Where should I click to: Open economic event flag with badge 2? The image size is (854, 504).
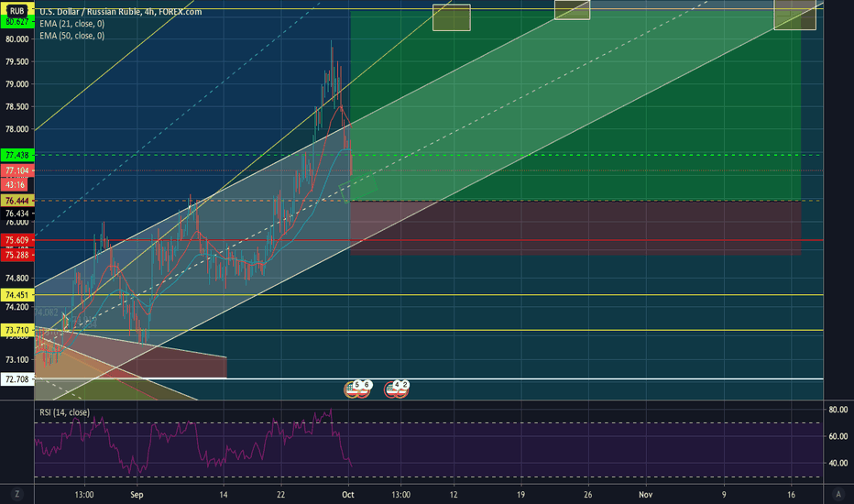(x=402, y=389)
